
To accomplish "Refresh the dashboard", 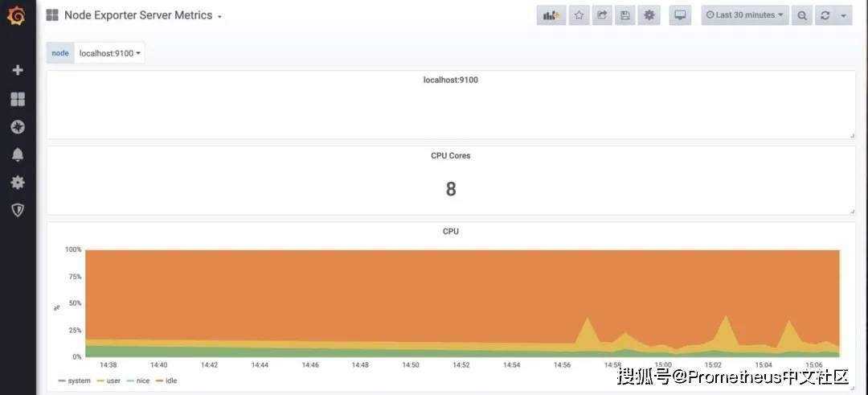I will pos(825,15).
